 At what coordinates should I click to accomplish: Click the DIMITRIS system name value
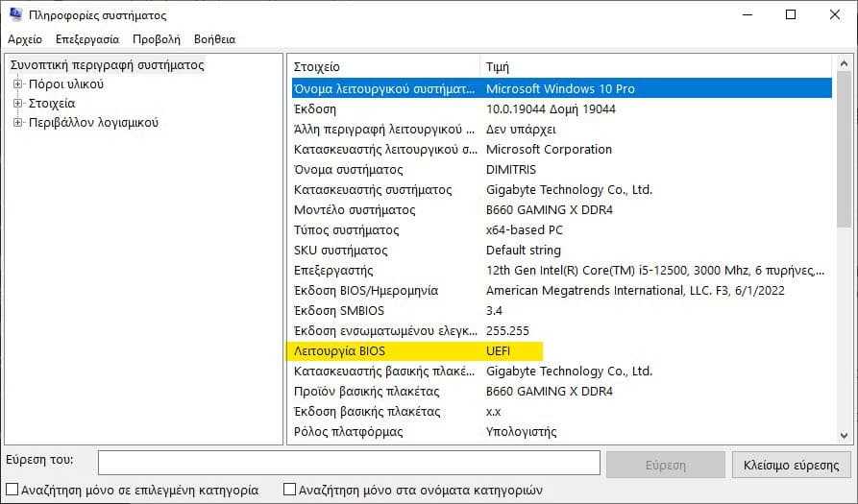pyautogui.click(x=511, y=170)
